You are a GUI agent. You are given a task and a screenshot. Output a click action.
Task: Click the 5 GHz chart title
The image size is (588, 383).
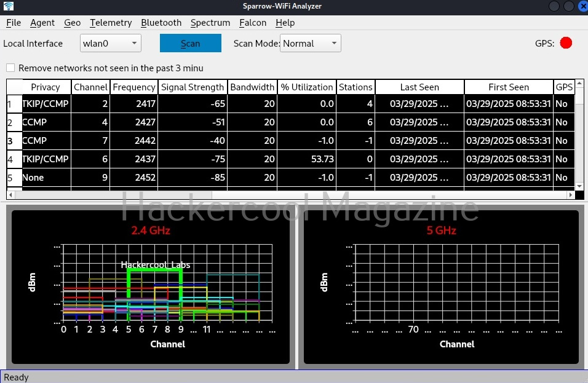coord(442,230)
